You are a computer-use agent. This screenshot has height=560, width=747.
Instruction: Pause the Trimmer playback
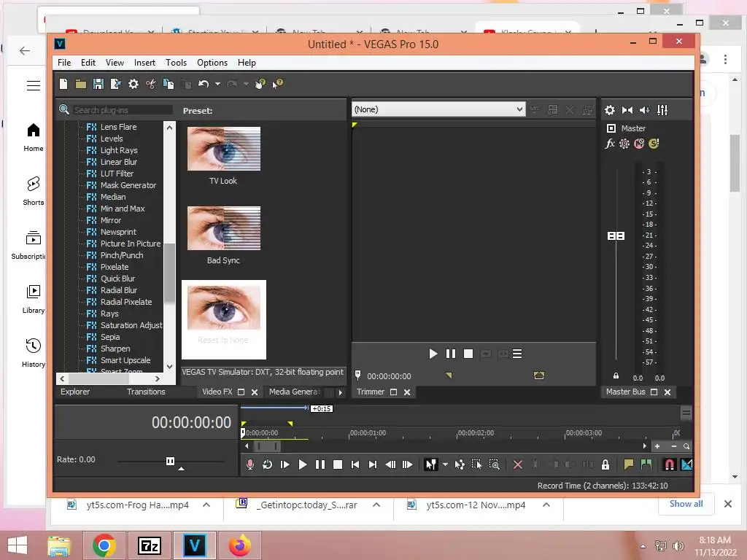[450, 354]
